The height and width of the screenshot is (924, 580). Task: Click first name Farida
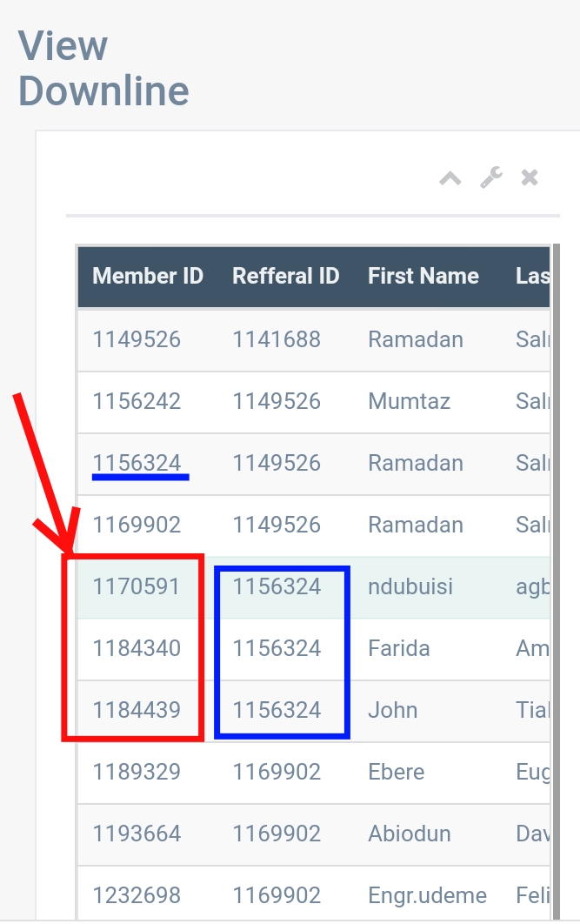(399, 648)
